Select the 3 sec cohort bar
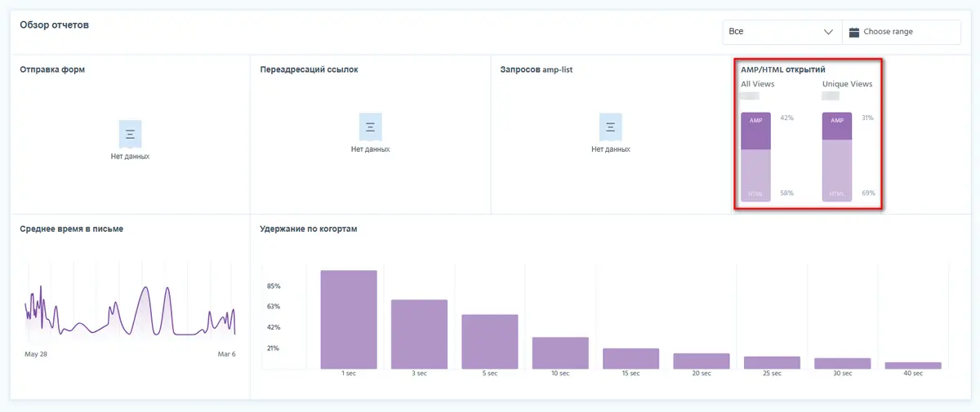Image resolution: width=980 pixels, height=412 pixels. pyautogui.click(x=419, y=334)
